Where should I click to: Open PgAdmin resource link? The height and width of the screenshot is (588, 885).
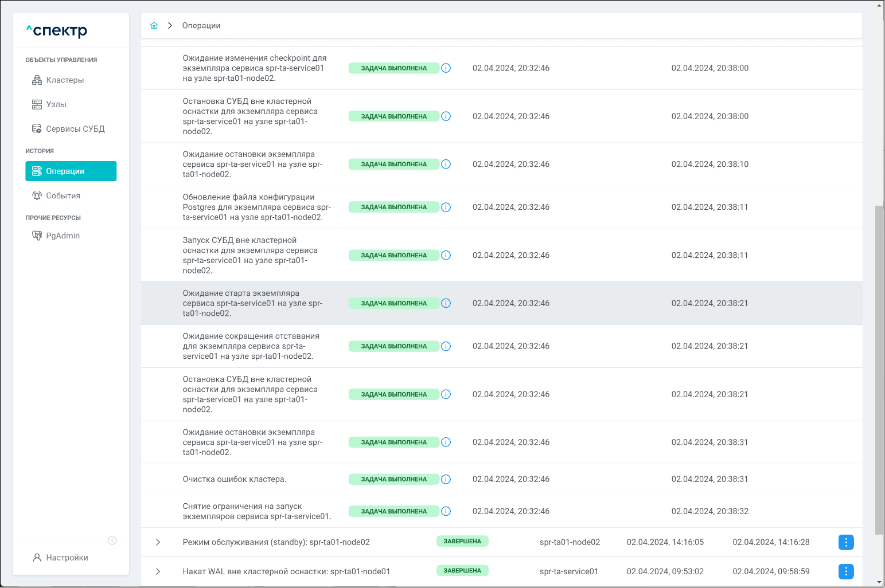(63, 236)
